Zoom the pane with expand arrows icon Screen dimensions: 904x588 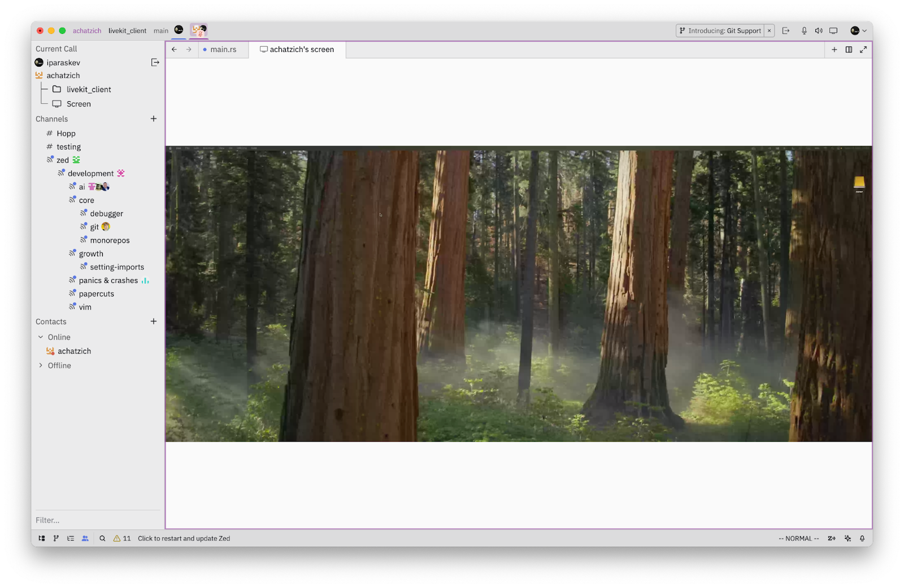coord(863,50)
